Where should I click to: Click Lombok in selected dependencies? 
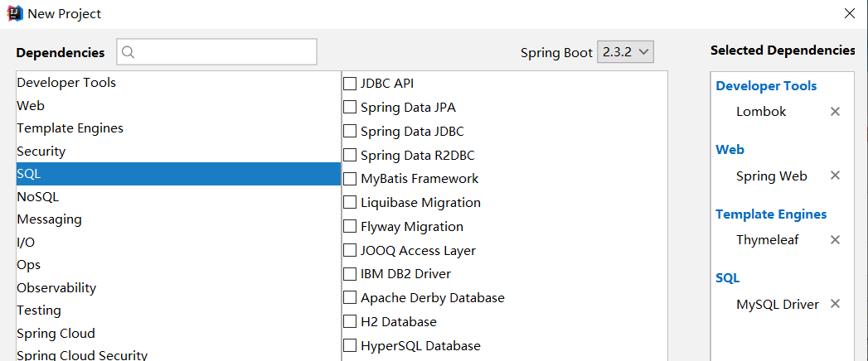click(x=761, y=111)
